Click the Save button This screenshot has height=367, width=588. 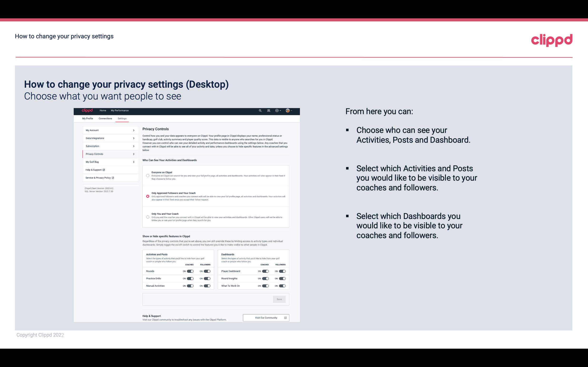point(279,299)
